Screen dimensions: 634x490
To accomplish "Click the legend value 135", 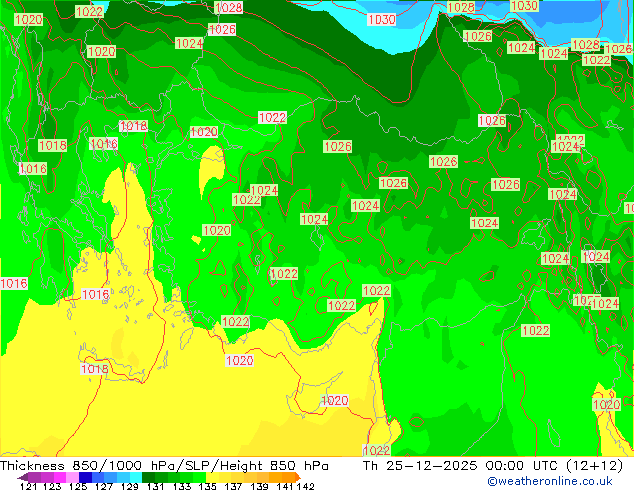I will [207, 486].
